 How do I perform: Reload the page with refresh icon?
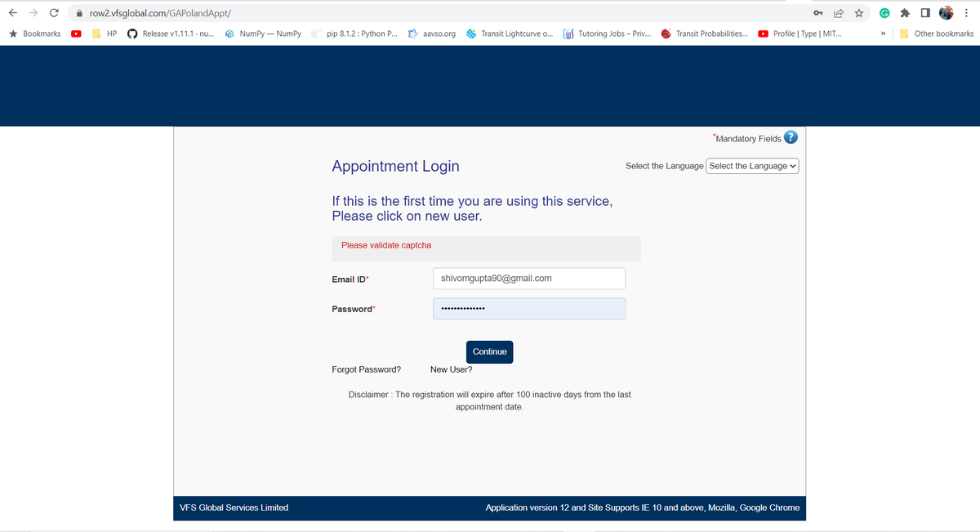[x=54, y=13]
